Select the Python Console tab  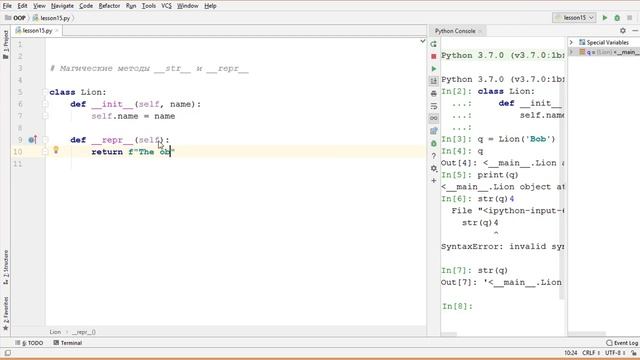click(455, 31)
